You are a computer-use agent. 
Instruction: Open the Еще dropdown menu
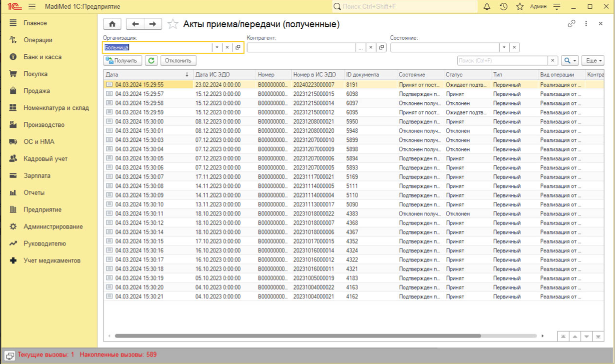click(x=593, y=61)
